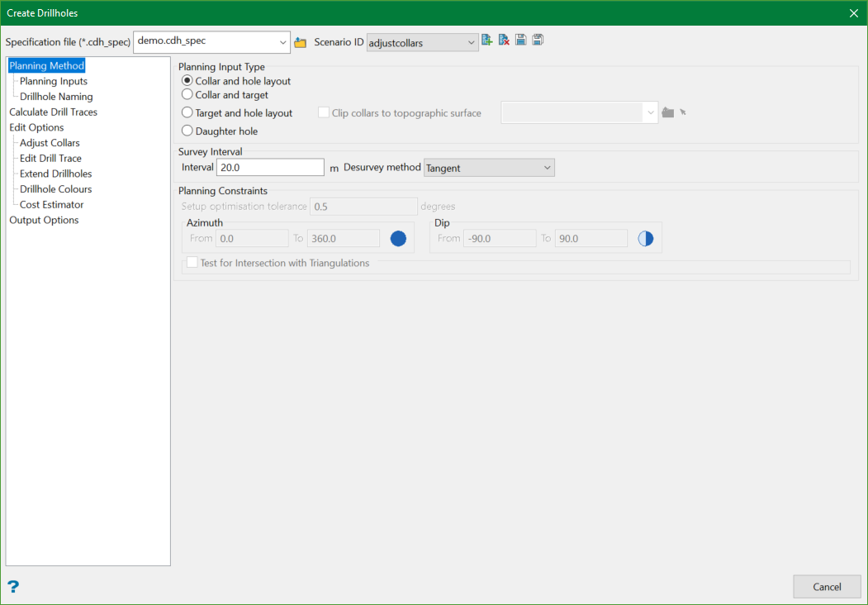
Task: Open the Specification file dropdown
Action: 282,42
